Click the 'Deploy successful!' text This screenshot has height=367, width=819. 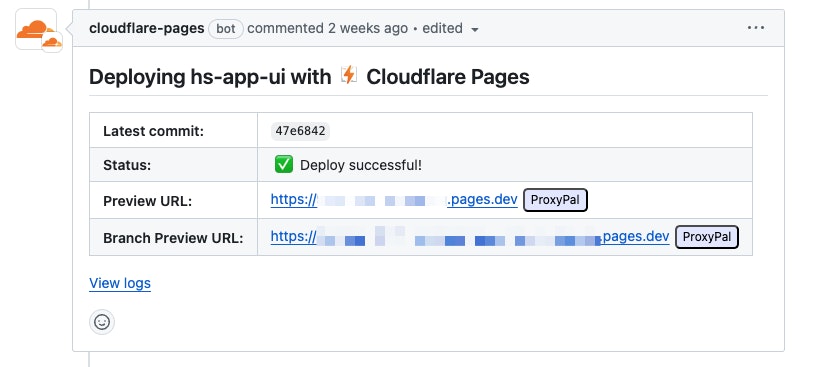(x=361, y=165)
